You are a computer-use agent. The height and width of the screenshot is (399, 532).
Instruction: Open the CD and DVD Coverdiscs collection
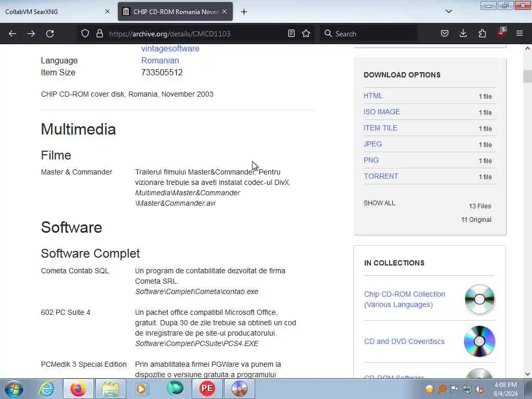[x=404, y=341]
